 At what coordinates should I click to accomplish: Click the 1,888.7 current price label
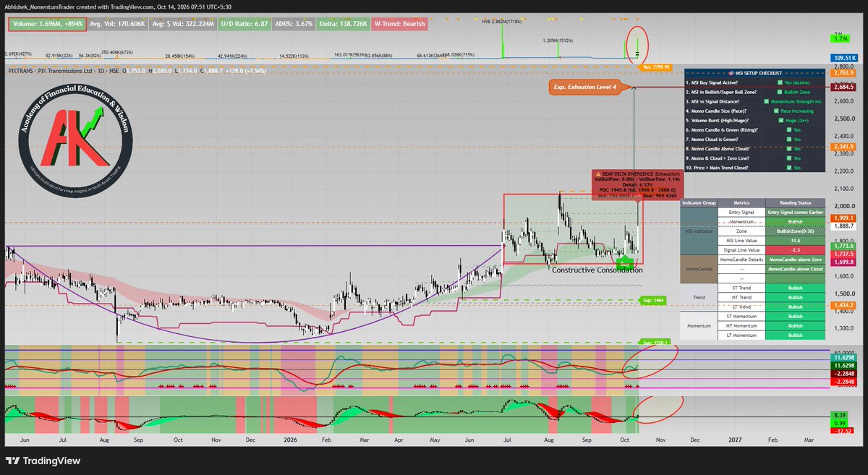(x=843, y=226)
